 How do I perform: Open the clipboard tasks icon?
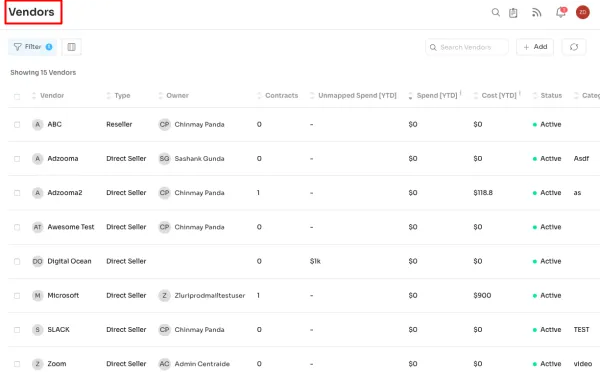tap(513, 13)
